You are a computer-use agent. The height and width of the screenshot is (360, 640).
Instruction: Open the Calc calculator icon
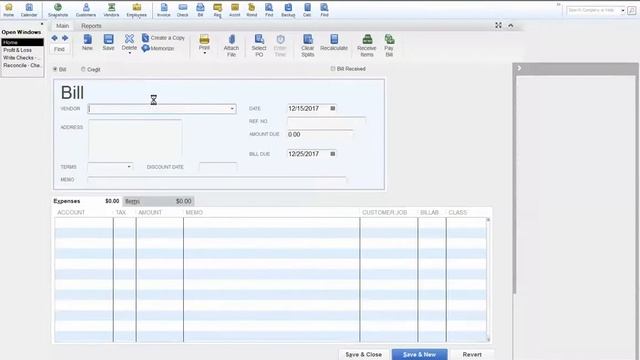(307, 10)
